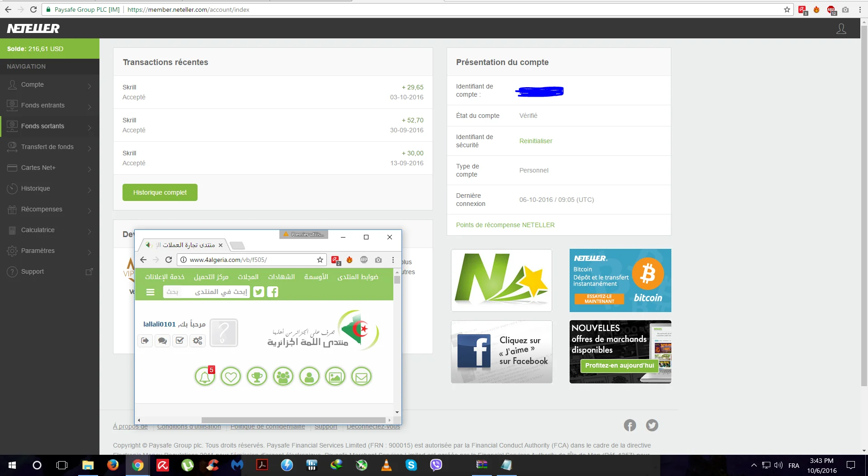Click the Skype icon in the taskbar
Image resolution: width=868 pixels, height=476 pixels.
(x=411, y=465)
